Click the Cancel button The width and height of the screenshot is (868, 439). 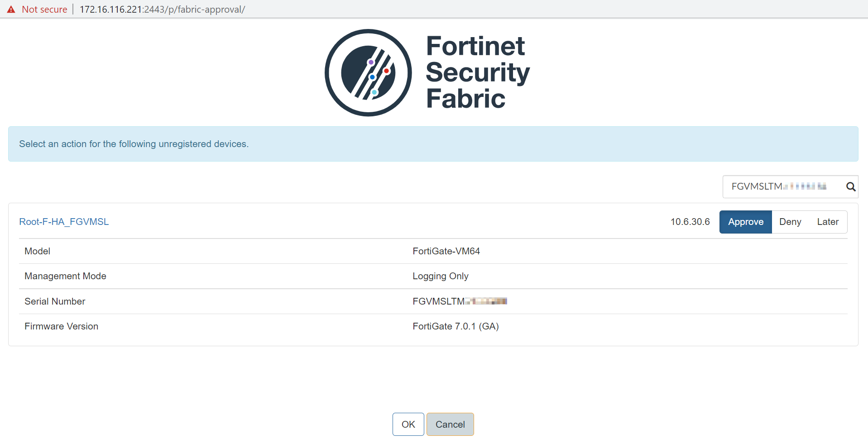(x=450, y=424)
